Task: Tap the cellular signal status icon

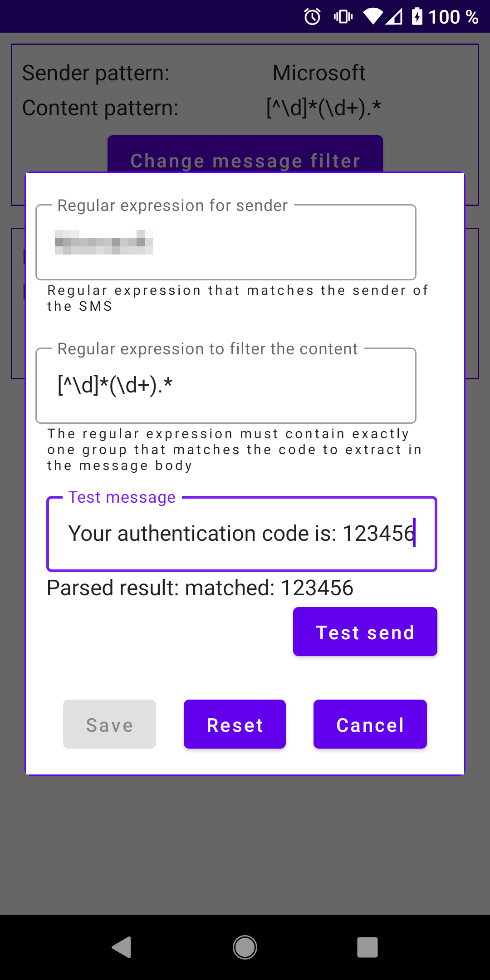Action: (x=395, y=17)
